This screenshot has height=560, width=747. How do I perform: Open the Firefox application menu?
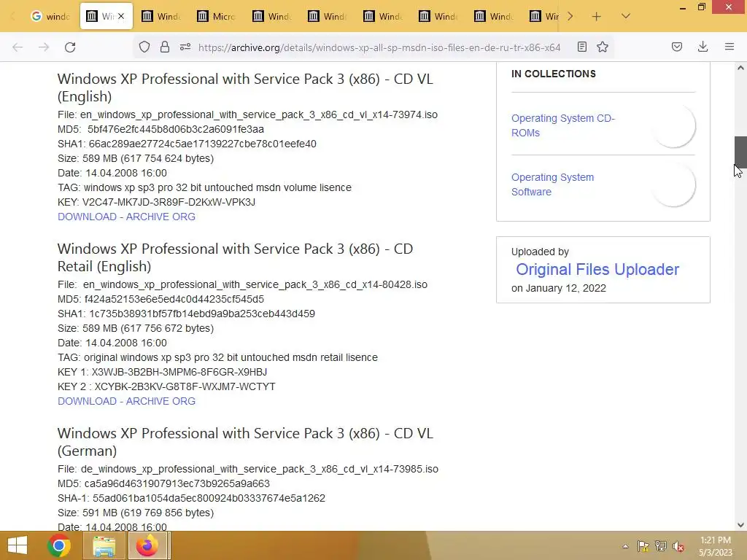pyautogui.click(x=729, y=47)
